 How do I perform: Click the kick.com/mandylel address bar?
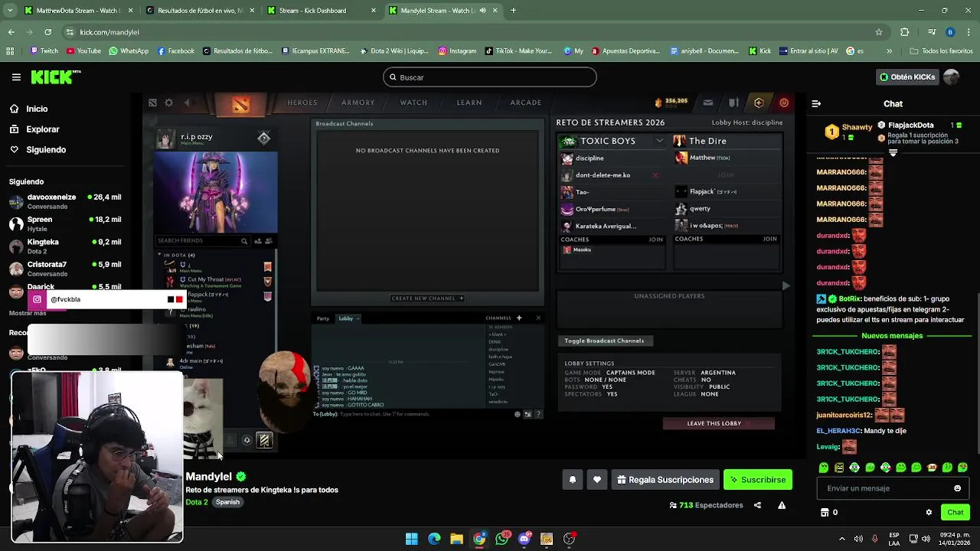click(x=459, y=32)
